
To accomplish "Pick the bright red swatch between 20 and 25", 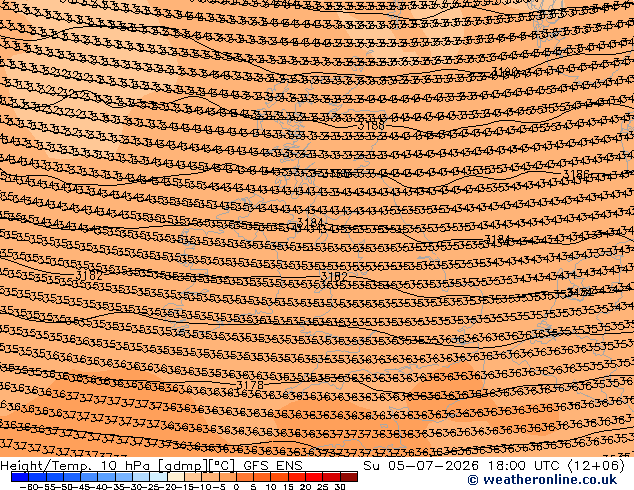I will tap(314, 477).
